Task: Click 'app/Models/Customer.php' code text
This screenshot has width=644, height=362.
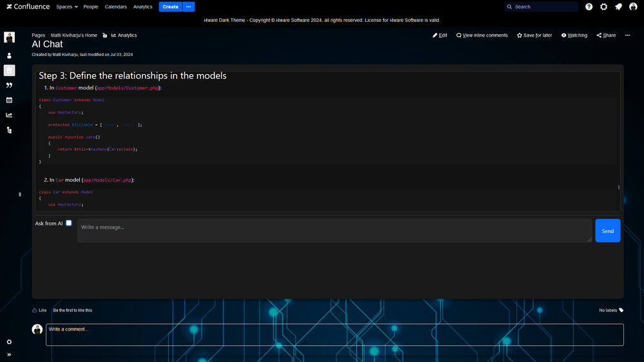Action: point(128,88)
